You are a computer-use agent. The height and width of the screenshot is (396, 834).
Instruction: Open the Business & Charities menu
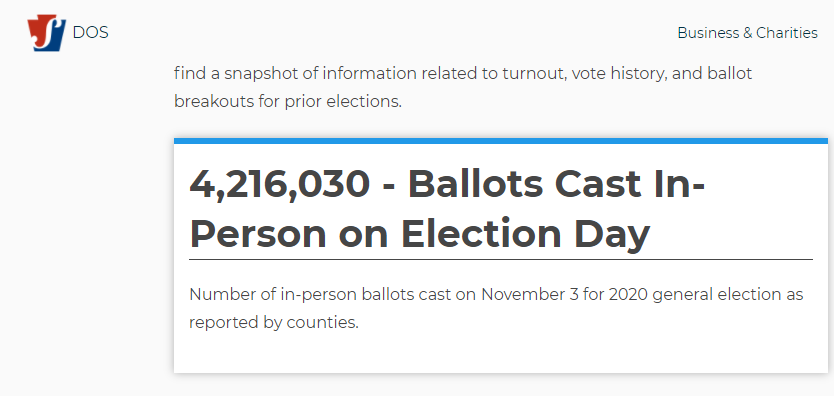[x=747, y=33]
